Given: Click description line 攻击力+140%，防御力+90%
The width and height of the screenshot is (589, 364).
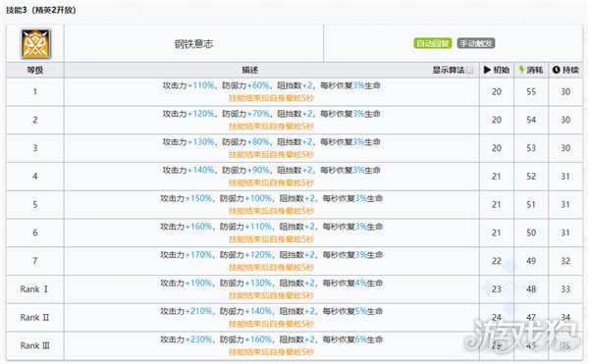Looking at the screenshot, I should click(272, 170).
